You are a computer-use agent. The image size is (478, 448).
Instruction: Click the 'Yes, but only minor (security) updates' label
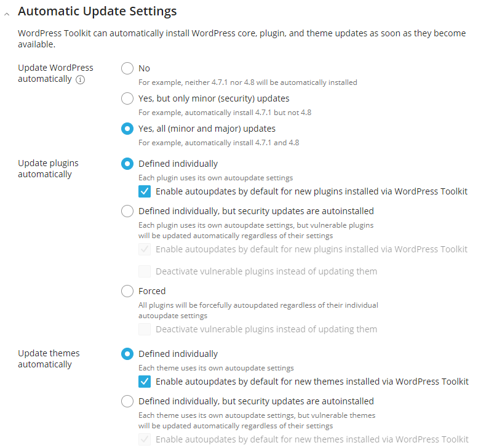[x=213, y=99]
